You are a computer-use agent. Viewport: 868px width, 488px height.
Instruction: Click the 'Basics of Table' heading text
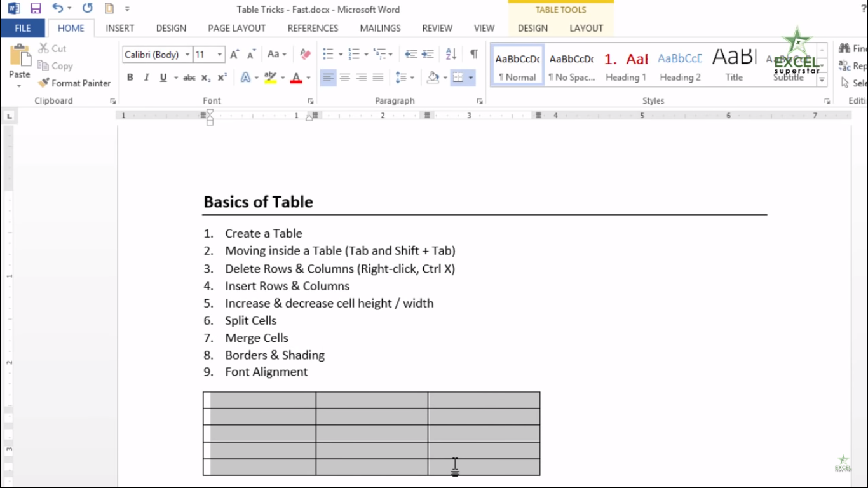coord(258,202)
